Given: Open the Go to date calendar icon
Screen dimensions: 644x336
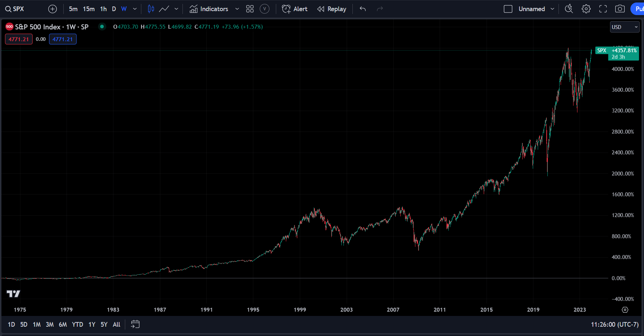Looking at the screenshot, I should [x=135, y=325].
